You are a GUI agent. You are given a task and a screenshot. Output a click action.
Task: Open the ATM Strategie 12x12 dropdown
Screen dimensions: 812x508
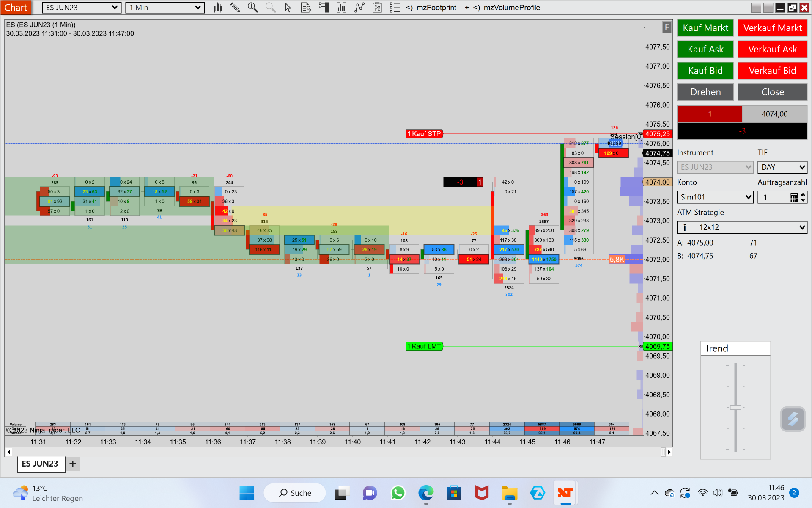(742, 227)
